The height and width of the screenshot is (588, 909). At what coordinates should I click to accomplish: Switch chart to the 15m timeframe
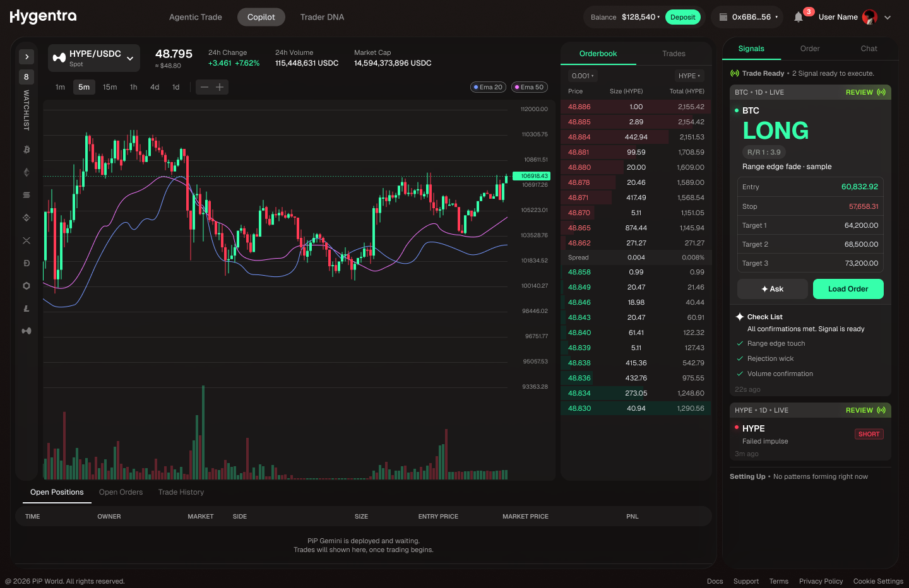110,87
